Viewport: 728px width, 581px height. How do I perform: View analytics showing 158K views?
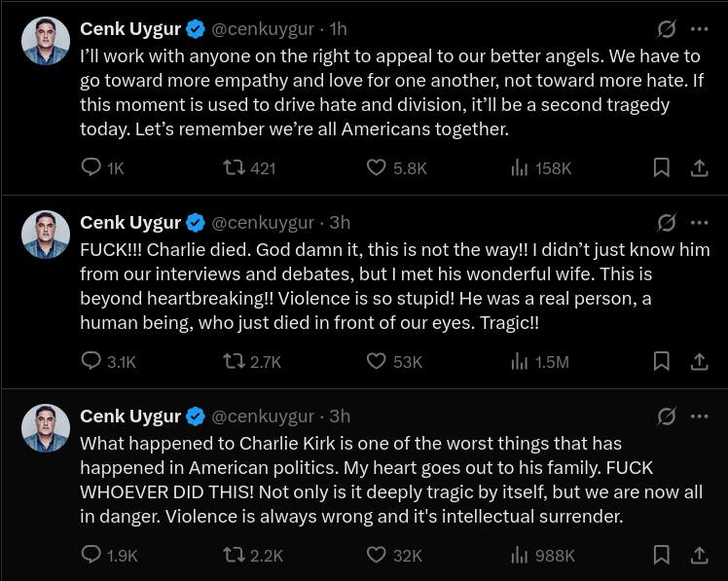click(520, 168)
